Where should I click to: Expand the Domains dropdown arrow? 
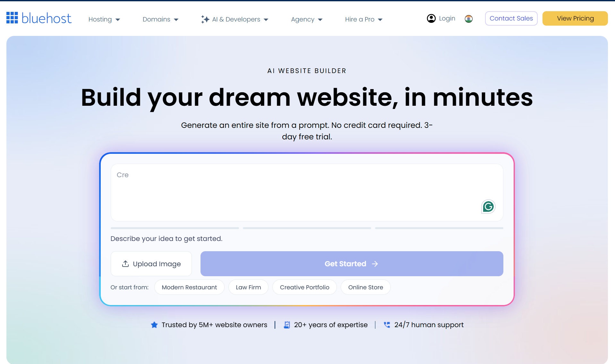tap(176, 20)
